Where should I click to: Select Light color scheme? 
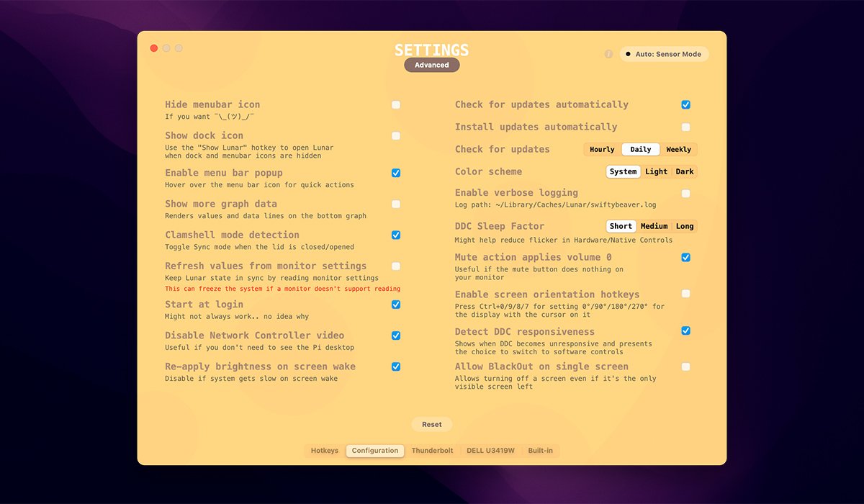click(x=656, y=172)
